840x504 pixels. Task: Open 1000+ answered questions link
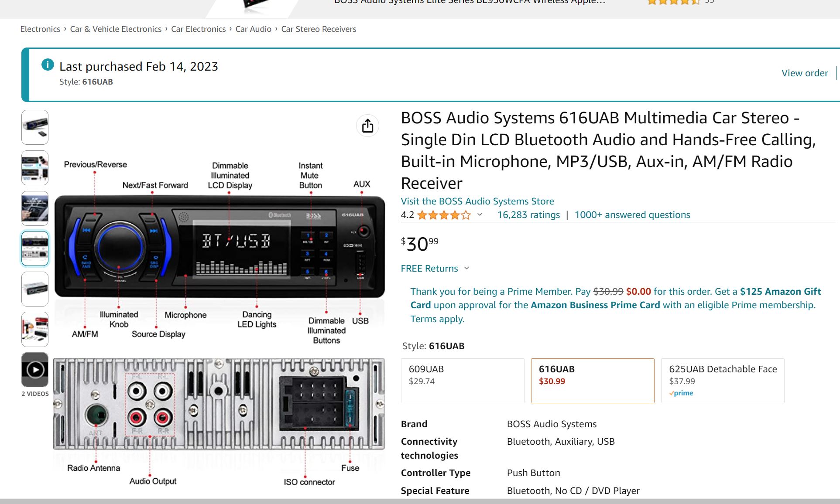coord(632,215)
